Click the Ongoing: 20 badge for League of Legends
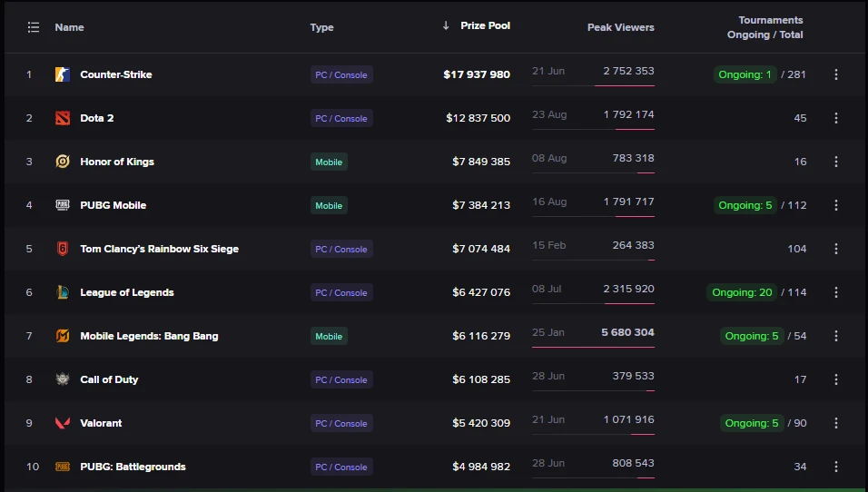Screen dimensions: 868x492 pos(742,292)
